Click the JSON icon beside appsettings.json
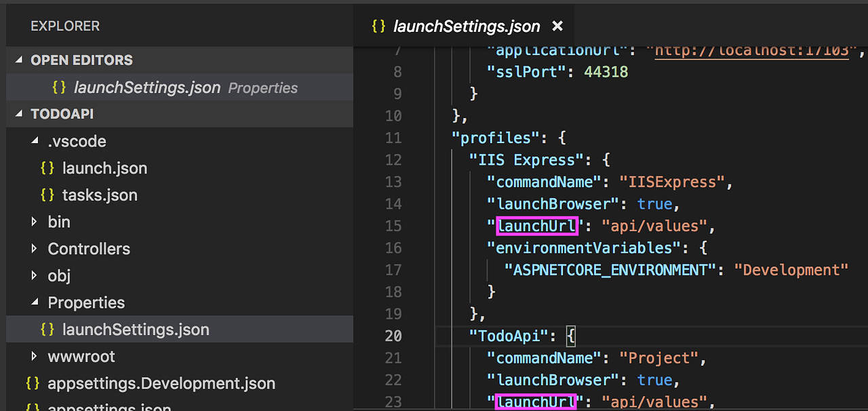This screenshot has width=868, height=411. point(32,408)
